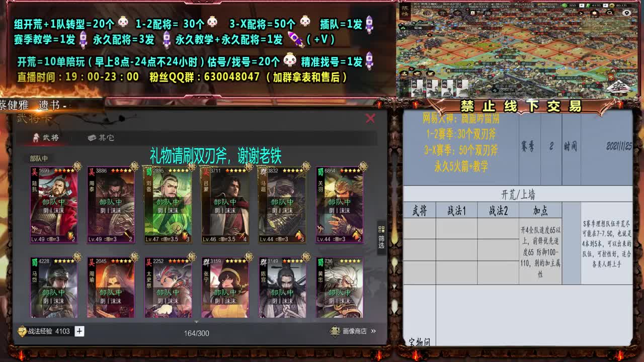644x362 pixels.
Task: Select the 陈宫 general card
Action: point(282,287)
